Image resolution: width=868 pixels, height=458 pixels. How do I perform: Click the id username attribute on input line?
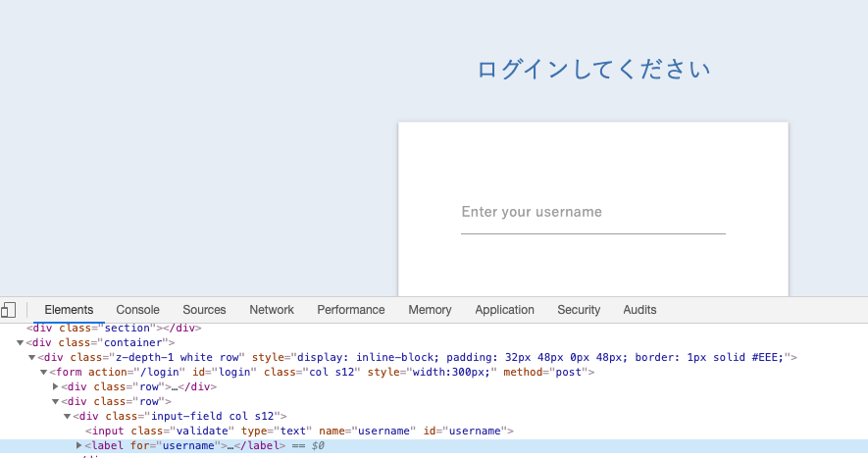(466, 431)
